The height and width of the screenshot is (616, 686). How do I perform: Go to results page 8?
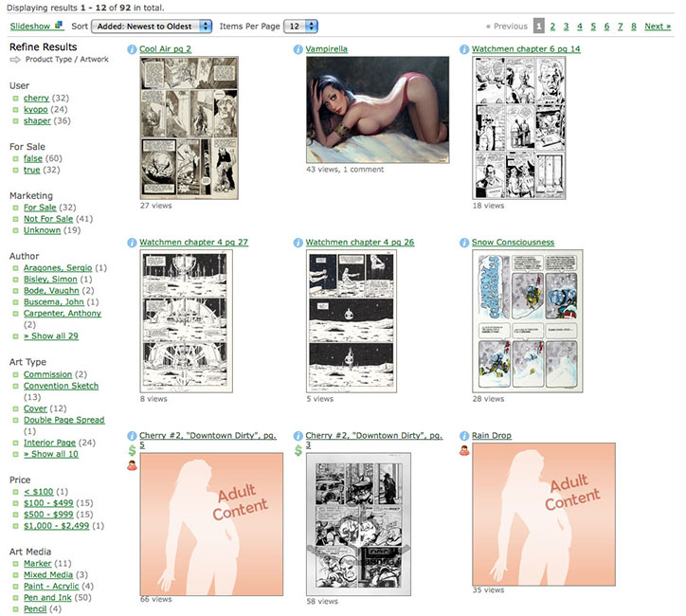point(634,27)
